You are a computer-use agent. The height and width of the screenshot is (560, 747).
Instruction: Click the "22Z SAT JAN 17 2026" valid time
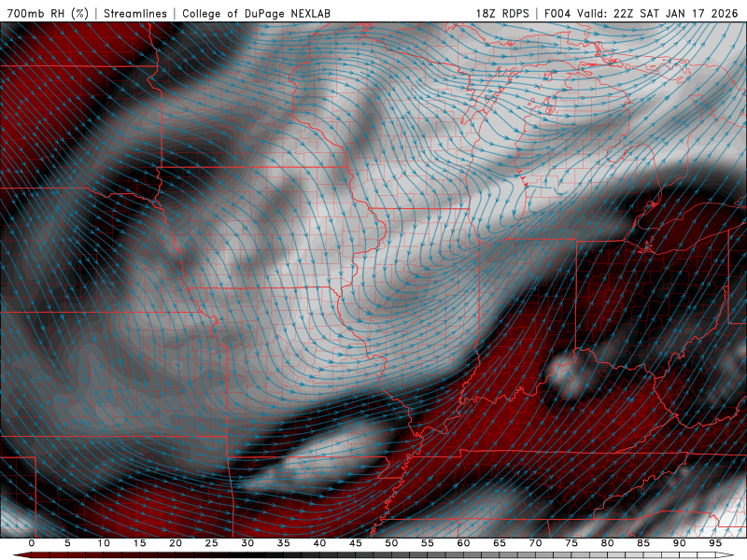coord(675,13)
